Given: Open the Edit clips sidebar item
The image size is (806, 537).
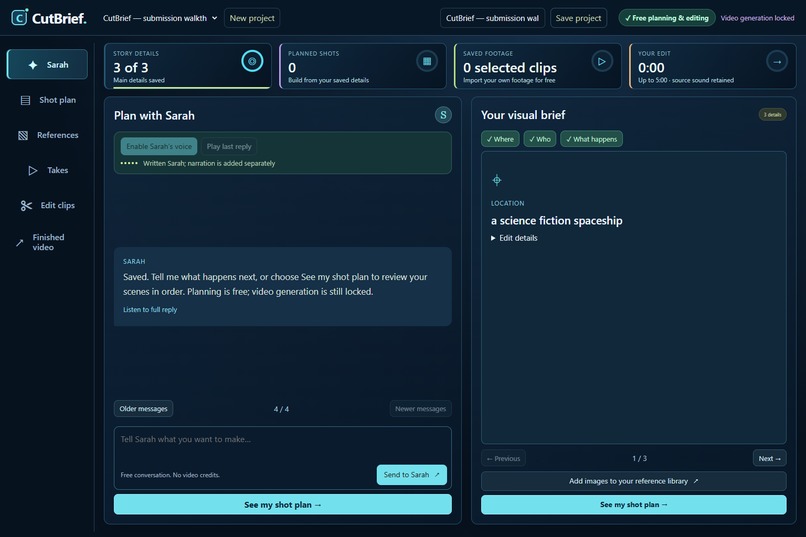Looking at the screenshot, I should (x=47, y=206).
